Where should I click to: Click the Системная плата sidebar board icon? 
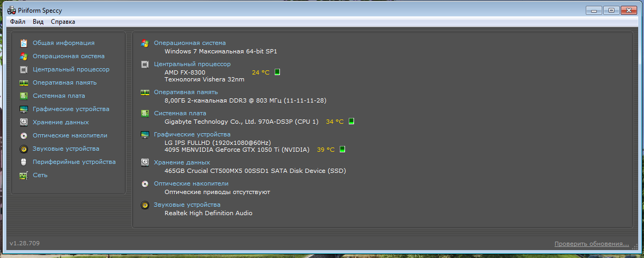23,96
